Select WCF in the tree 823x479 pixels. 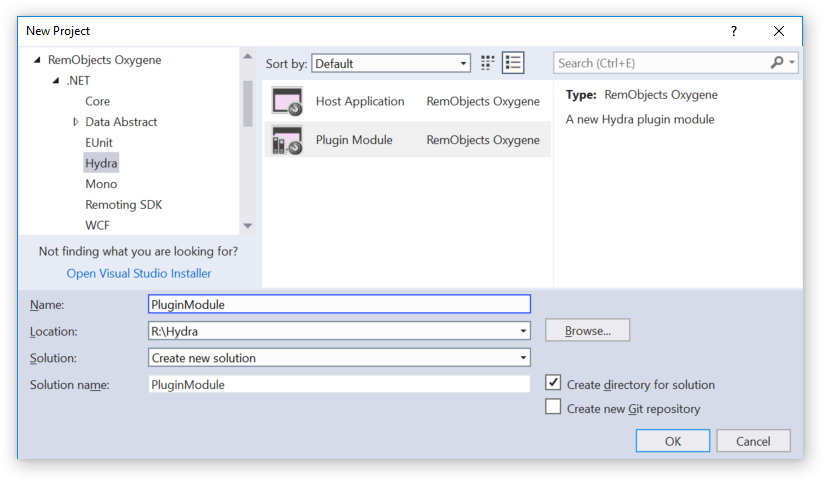(98, 226)
